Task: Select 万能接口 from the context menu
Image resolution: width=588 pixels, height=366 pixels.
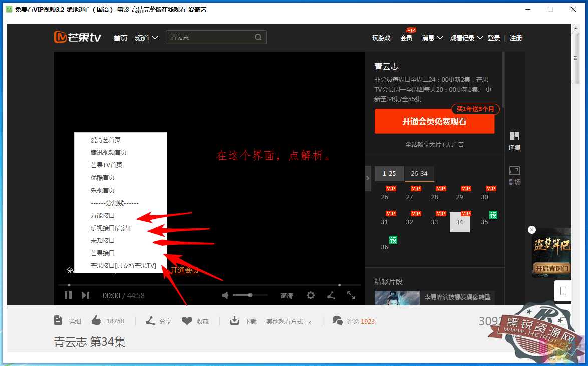Action: coord(103,215)
